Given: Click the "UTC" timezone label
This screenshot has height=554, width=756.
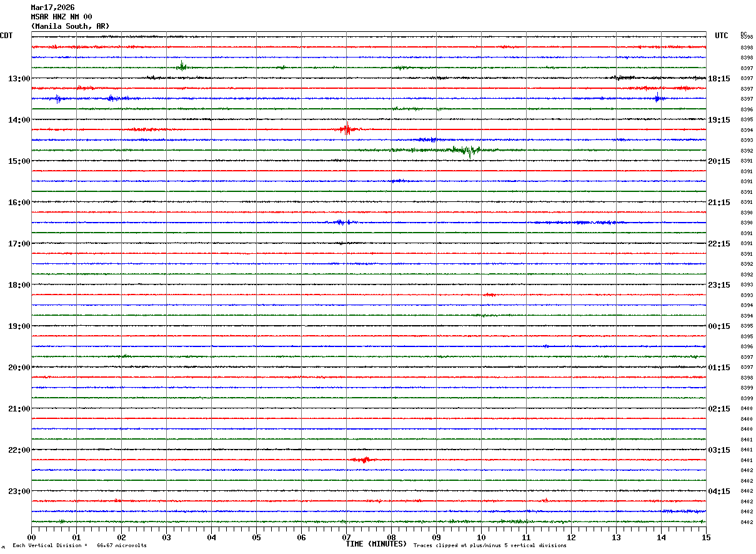Looking at the screenshot, I should coord(722,36).
